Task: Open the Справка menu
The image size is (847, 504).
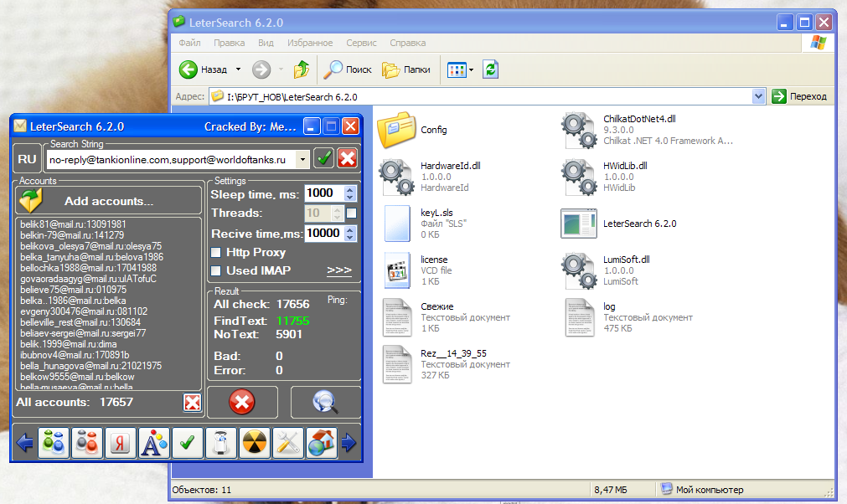Action: click(408, 43)
